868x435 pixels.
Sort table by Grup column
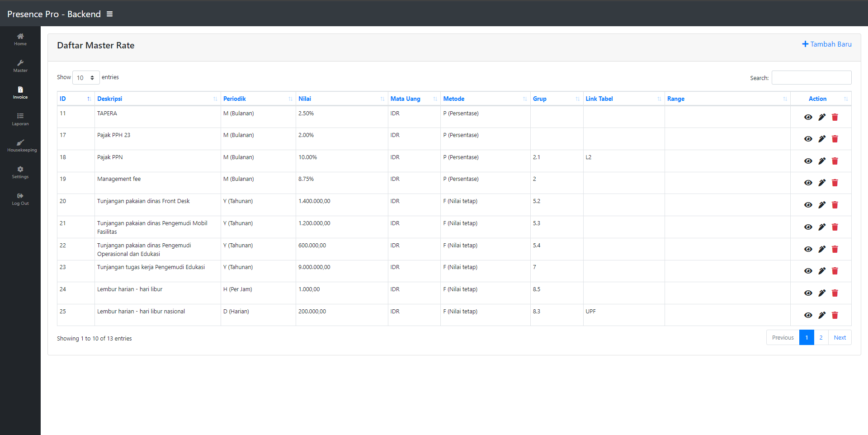tap(557, 99)
